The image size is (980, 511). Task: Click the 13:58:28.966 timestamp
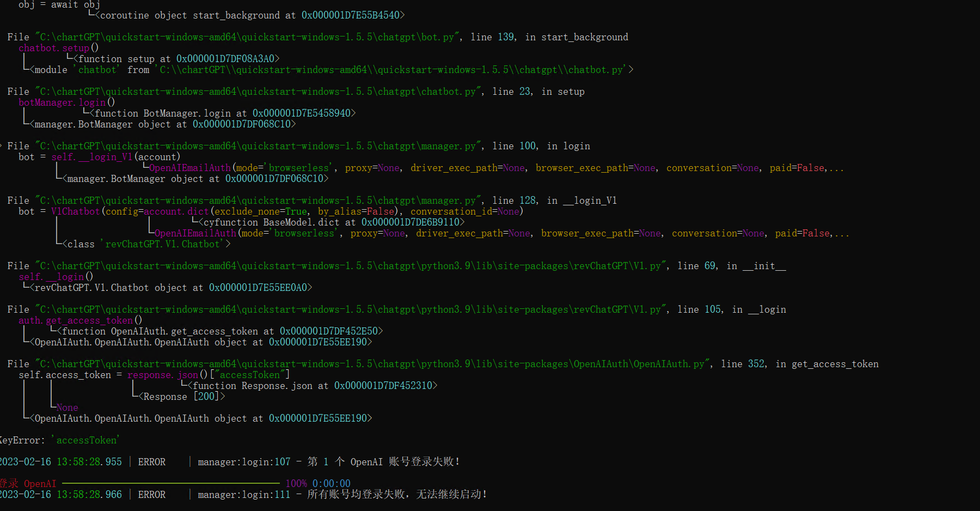click(89, 495)
